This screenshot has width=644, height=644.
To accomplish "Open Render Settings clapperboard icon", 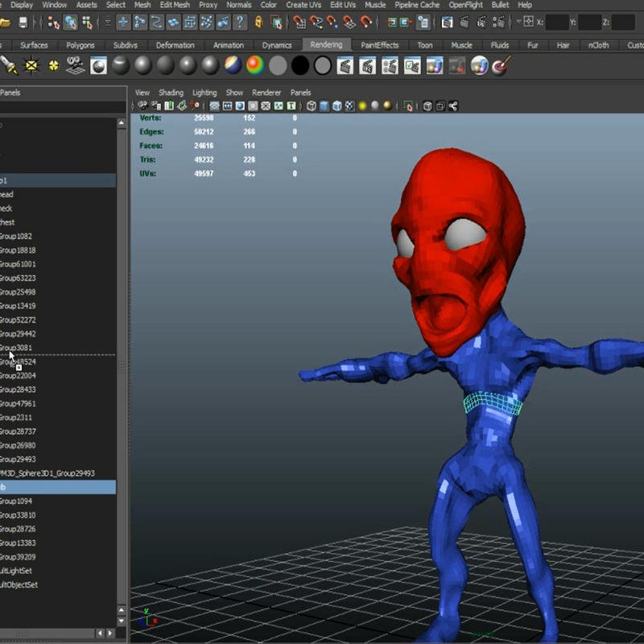I will [498, 23].
